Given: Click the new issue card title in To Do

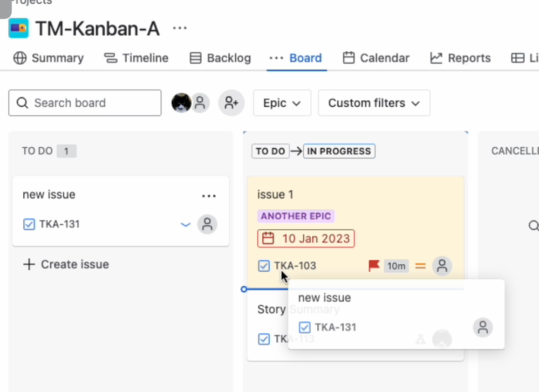Looking at the screenshot, I should (49, 195).
